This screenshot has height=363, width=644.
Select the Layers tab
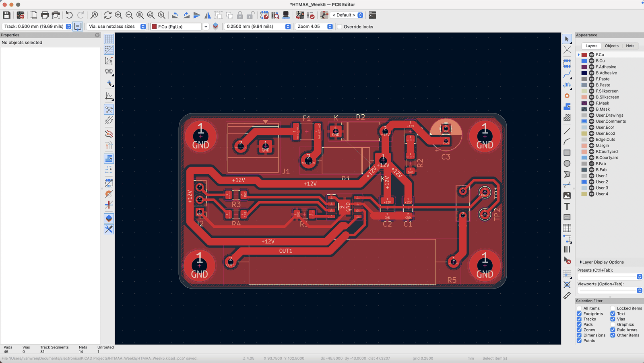pyautogui.click(x=591, y=46)
